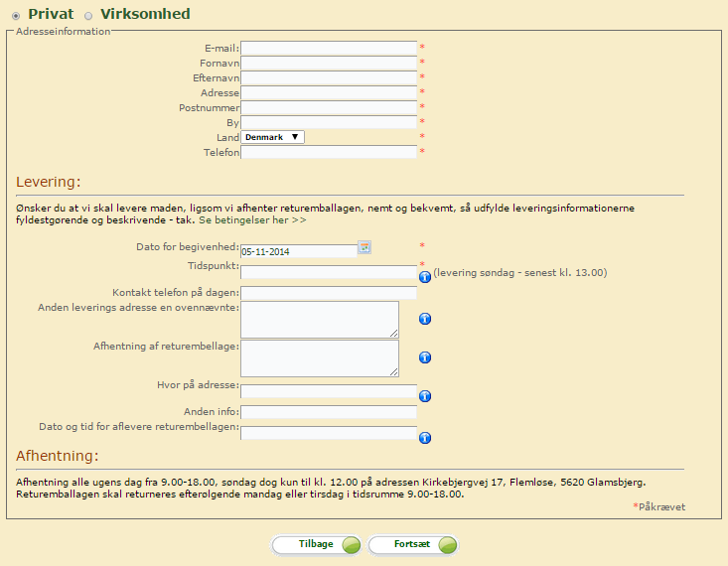Focus the Hvor på adresse input field
This screenshot has height=566, width=728.
coord(329,391)
